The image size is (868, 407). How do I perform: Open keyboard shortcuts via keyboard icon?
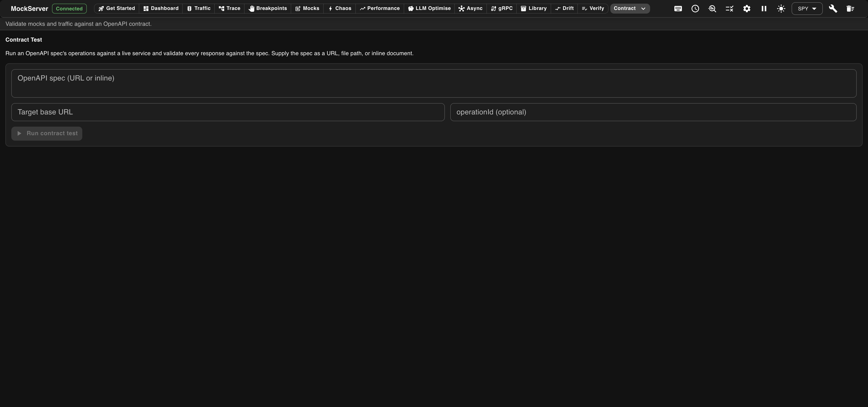point(678,9)
